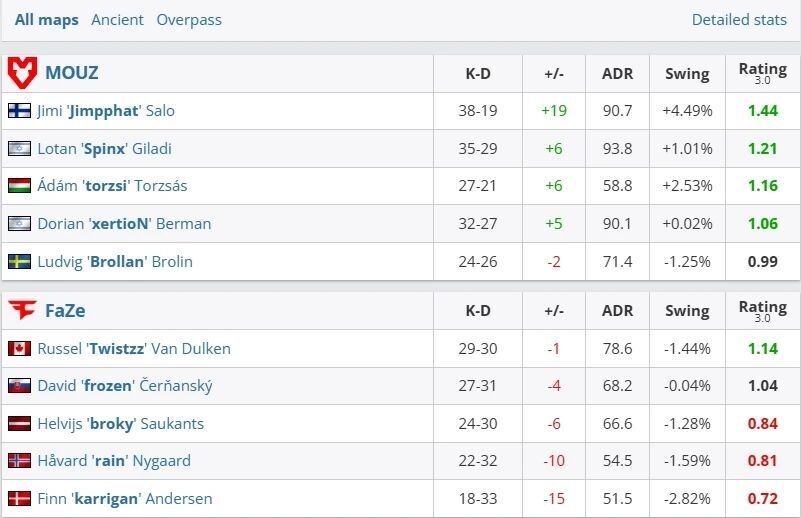This screenshot has height=518, width=801.
Task: Click the MOUZ team logo icon
Action: coord(22,72)
